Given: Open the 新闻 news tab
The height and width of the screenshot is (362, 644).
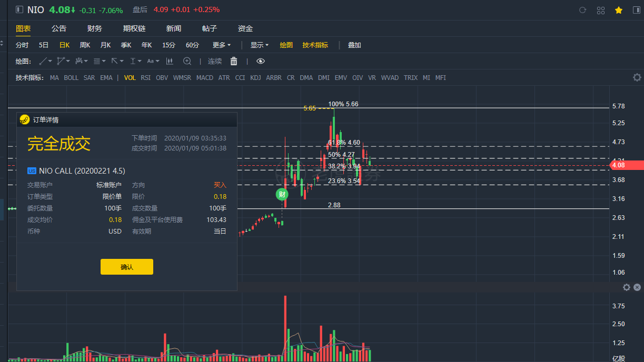Looking at the screenshot, I should (x=174, y=28).
